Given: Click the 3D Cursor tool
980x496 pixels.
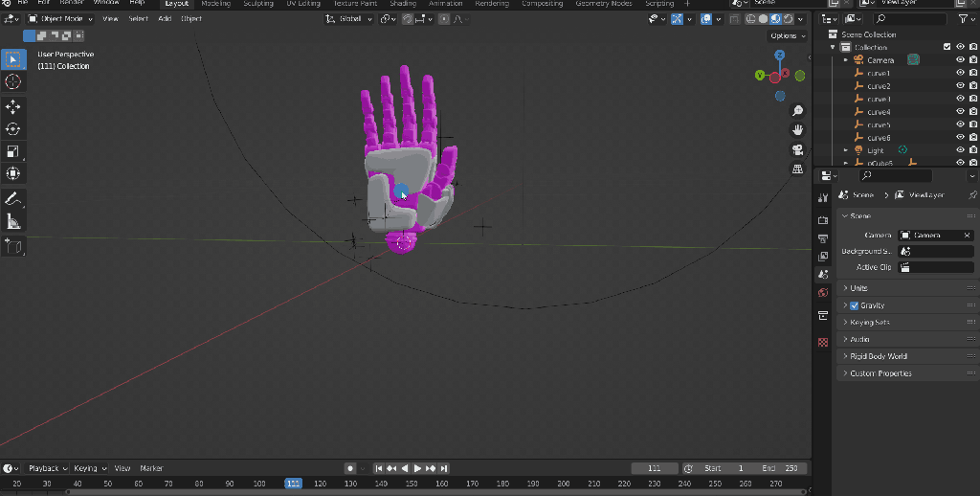Looking at the screenshot, I should [13, 82].
